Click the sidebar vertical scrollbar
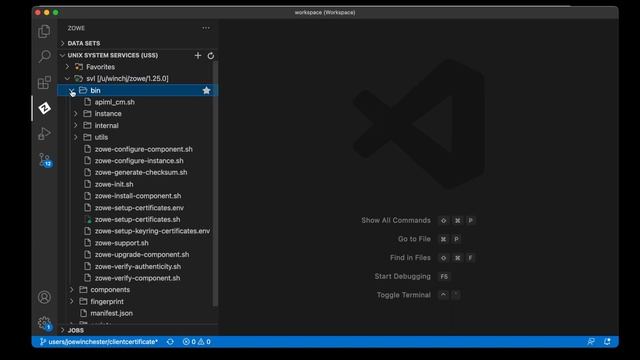This screenshot has height=360, width=640. coord(215,184)
